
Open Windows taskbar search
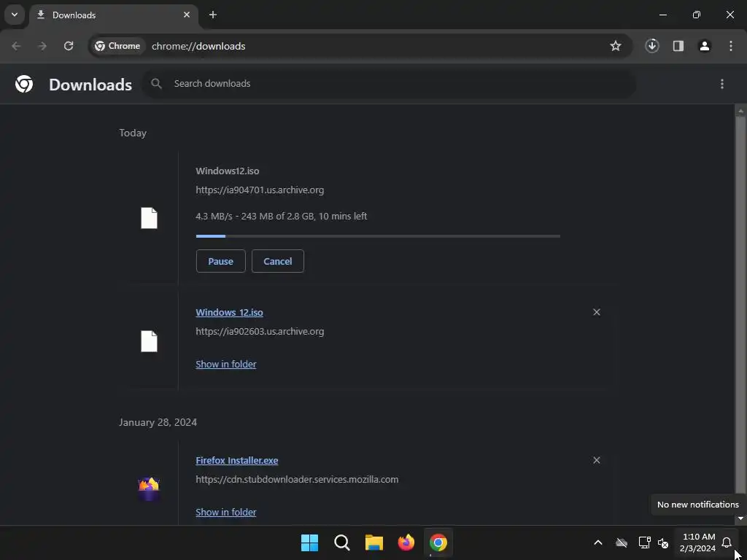coord(342,542)
